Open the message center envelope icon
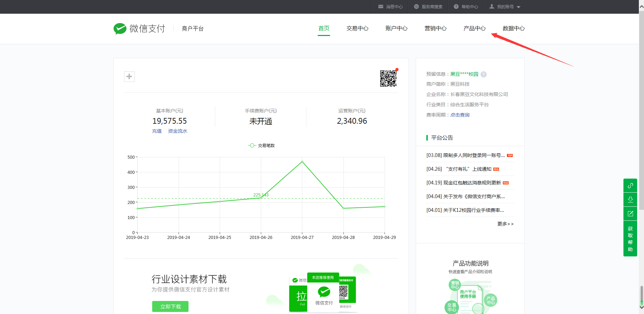644x314 pixels. click(380, 7)
